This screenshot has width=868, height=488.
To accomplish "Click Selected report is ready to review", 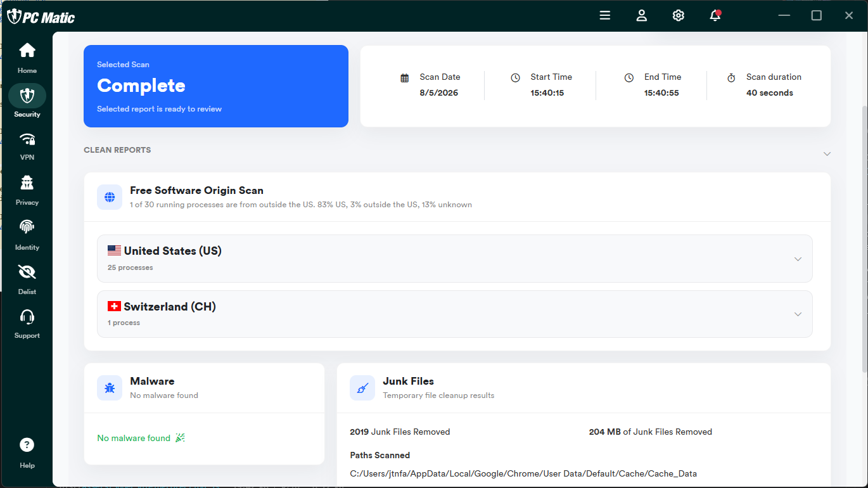I will pos(159,109).
